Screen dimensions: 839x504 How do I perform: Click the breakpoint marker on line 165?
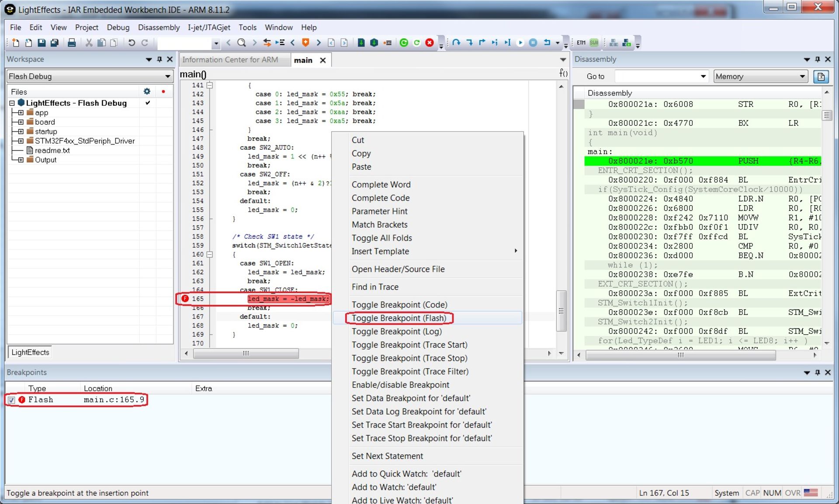coord(185,299)
